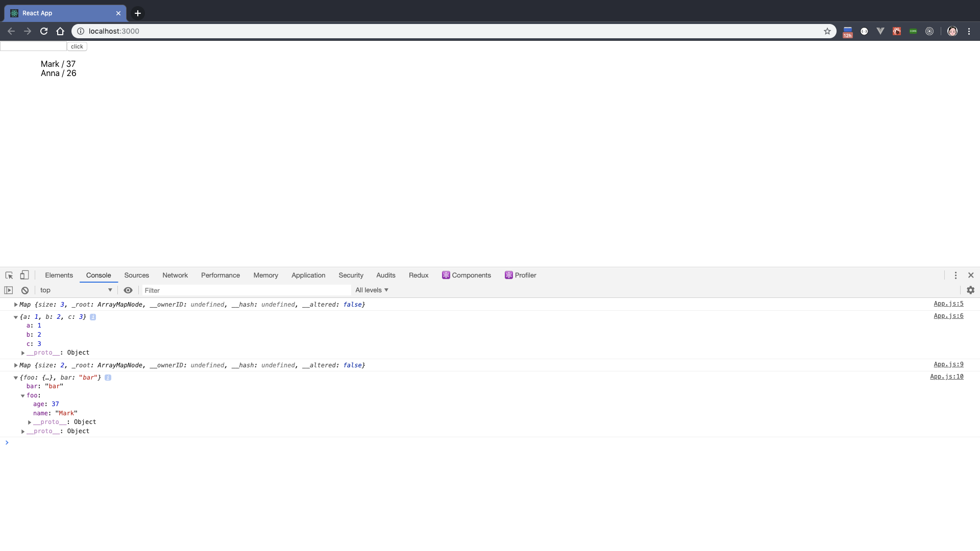Viewport: 980px width, 551px height.
Task: Clear console with the ban icon
Action: tap(25, 290)
